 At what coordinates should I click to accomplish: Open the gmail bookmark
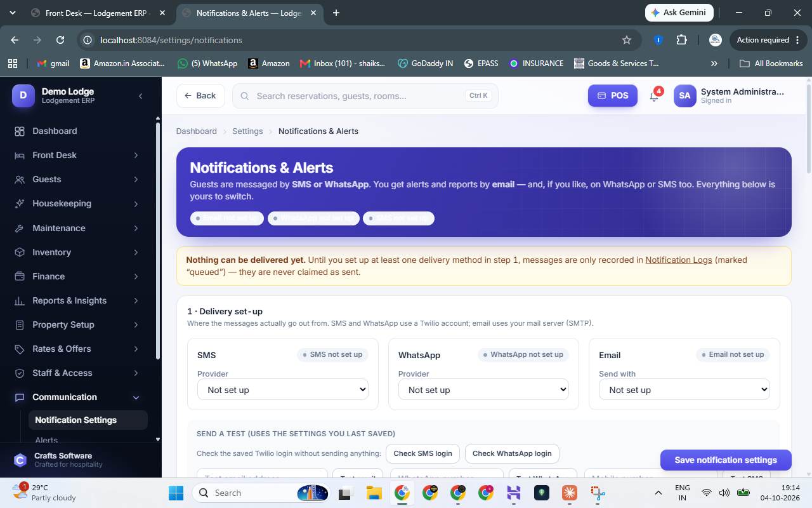(53, 63)
